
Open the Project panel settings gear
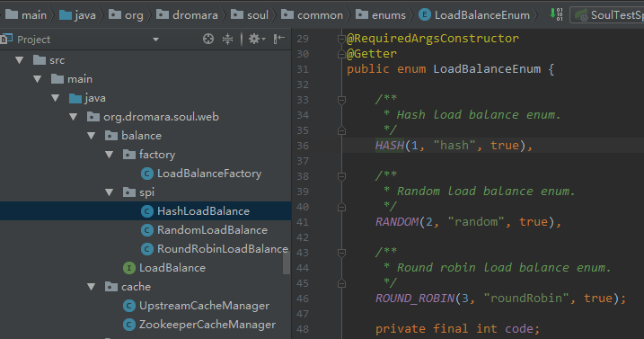257,39
